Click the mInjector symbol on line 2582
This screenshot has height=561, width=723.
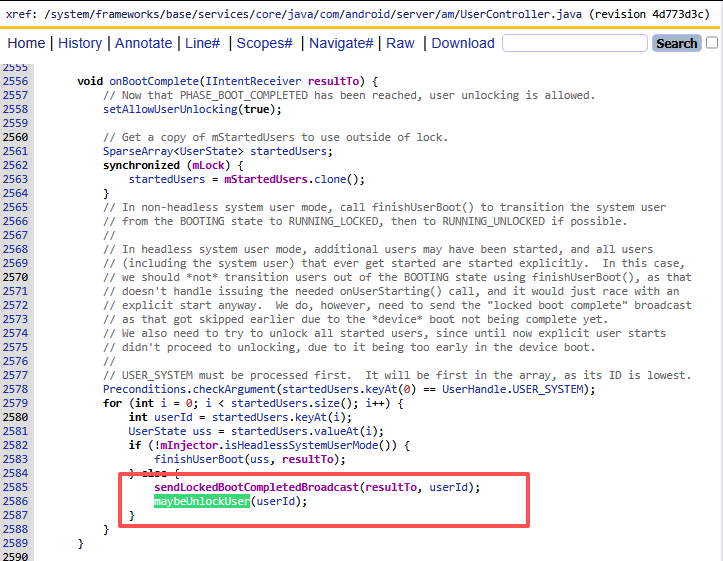189,446
